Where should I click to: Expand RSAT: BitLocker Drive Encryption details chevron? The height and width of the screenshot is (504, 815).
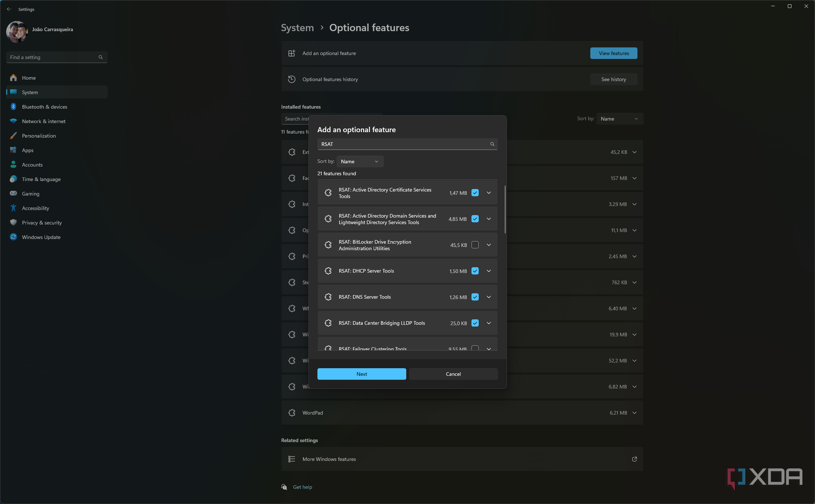pos(489,245)
